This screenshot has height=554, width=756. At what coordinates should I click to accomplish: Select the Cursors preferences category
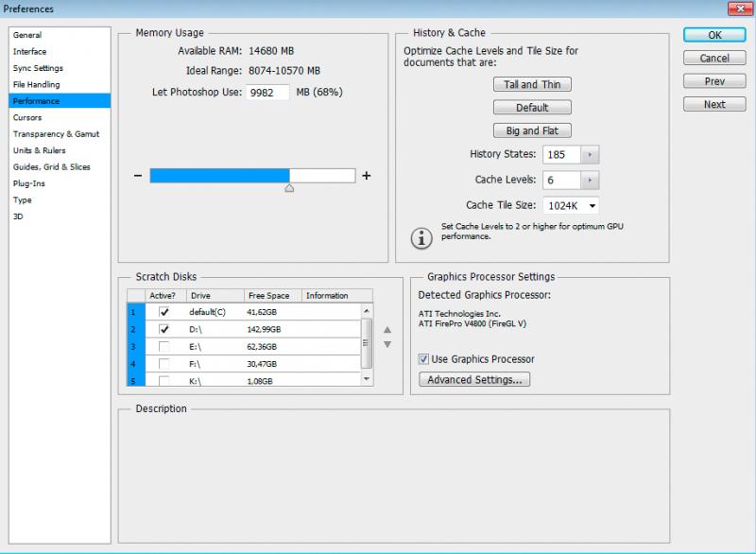click(60, 117)
